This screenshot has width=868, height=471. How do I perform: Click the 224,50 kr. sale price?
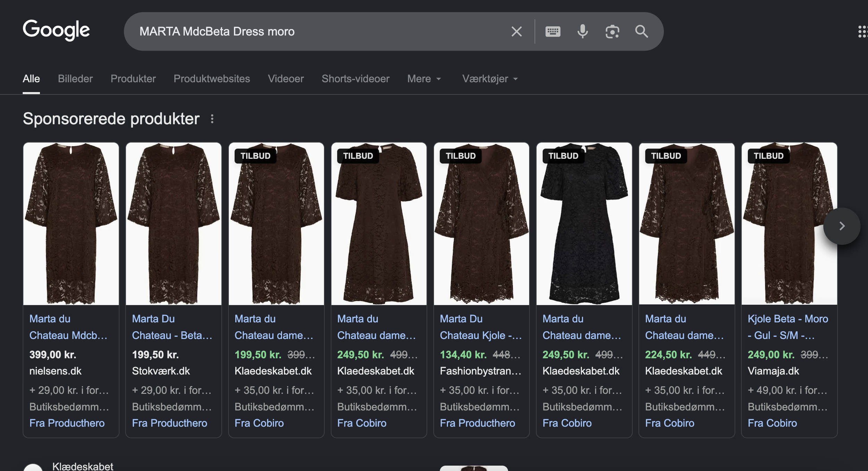pyautogui.click(x=668, y=355)
